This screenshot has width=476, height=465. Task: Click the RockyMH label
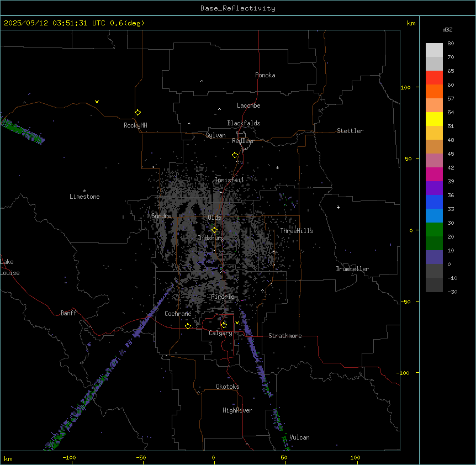pyautogui.click(x=135, y=125)
